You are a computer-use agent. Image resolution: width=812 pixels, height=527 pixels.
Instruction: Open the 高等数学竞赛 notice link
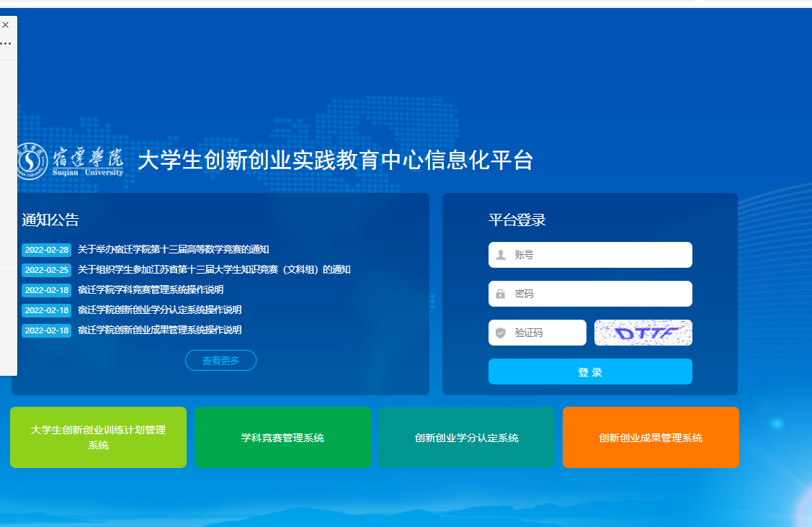[173, 250]
